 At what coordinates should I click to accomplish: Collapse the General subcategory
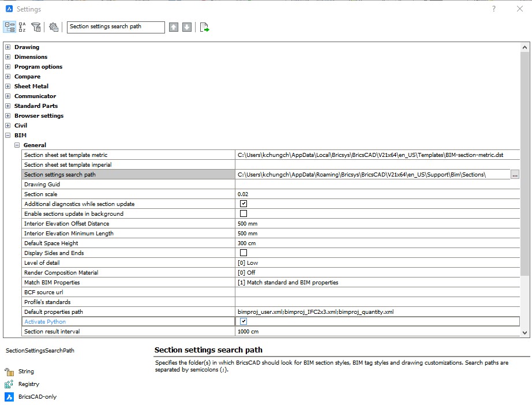[x=17, y=145]
